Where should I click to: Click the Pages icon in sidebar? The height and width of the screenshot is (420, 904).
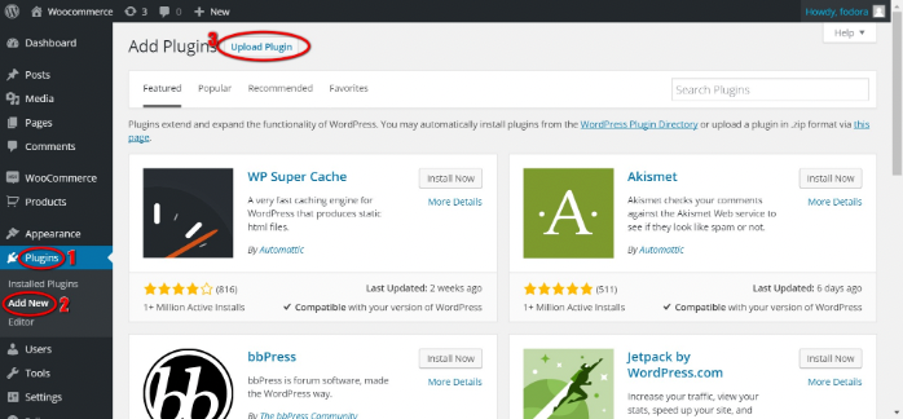[x=13, y=123]
